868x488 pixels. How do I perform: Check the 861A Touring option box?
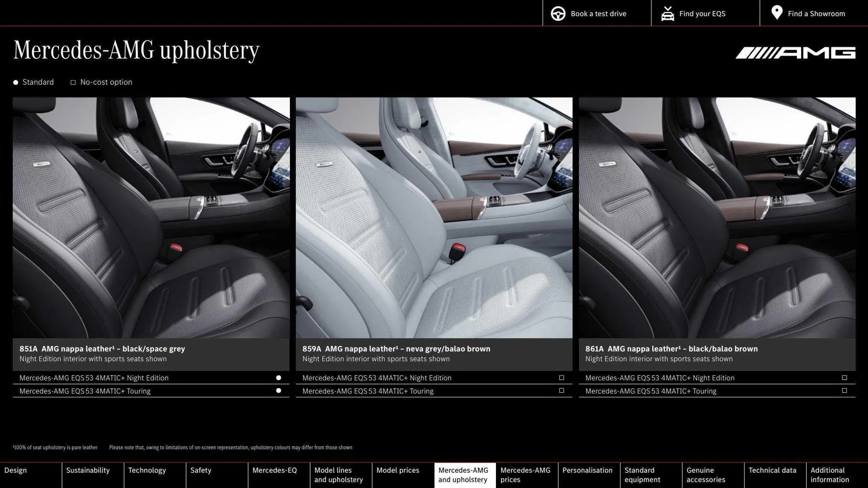[x=844, y=390]
